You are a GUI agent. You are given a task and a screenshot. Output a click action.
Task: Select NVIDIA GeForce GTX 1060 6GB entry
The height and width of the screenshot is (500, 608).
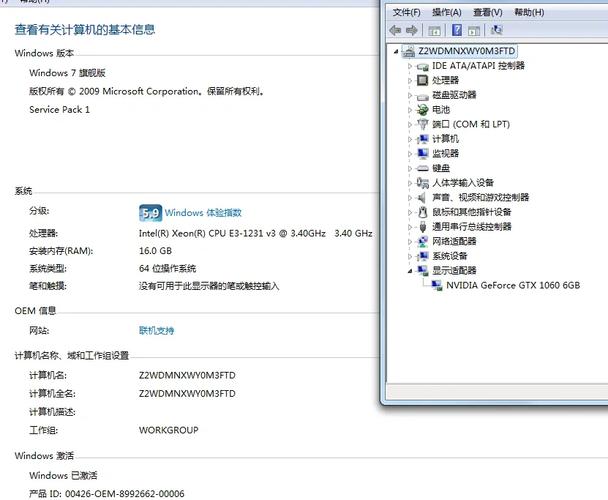tap(513, 285)
